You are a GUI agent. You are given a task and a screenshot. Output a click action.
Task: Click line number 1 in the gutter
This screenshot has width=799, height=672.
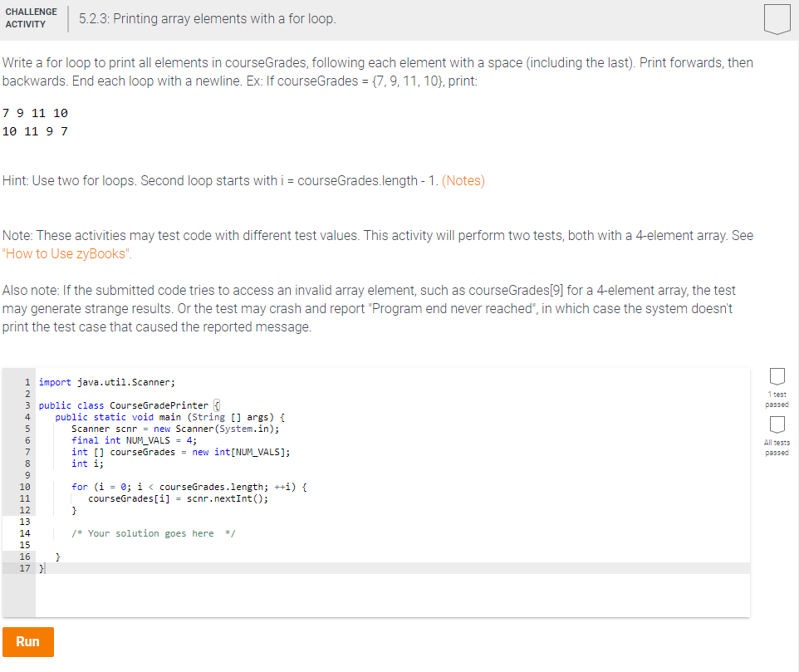(26, 381)
